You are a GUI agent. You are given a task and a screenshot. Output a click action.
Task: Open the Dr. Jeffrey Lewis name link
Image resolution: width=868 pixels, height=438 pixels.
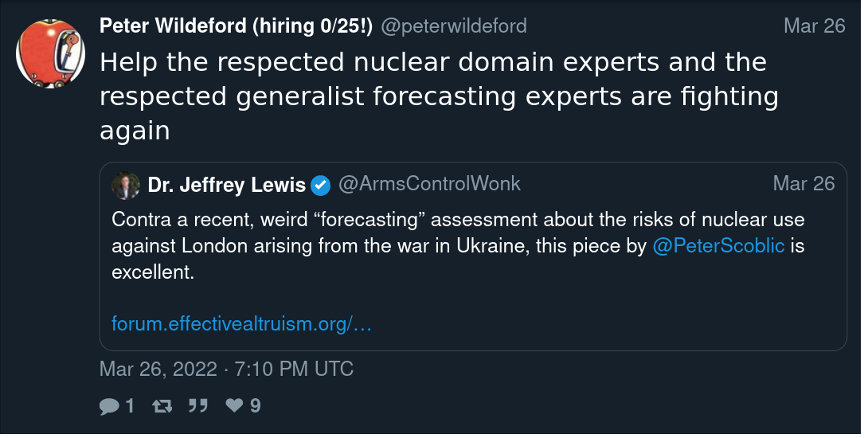(227, 186)
